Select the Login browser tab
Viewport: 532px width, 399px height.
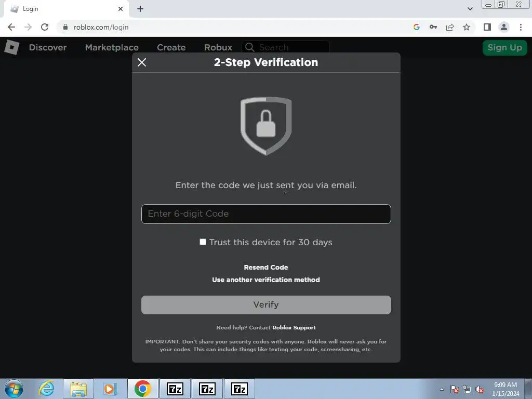[66, 9]
